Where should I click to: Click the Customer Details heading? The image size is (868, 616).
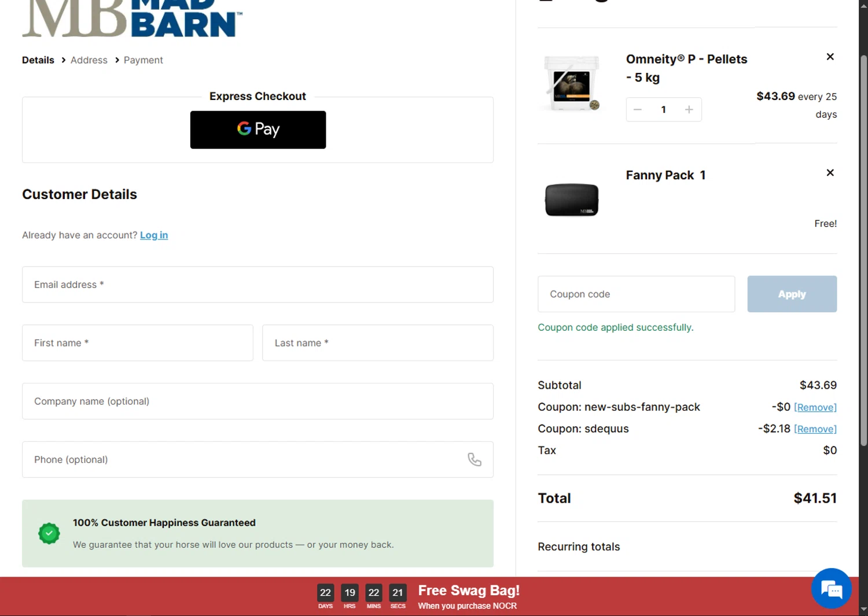[x=80, y=194]
